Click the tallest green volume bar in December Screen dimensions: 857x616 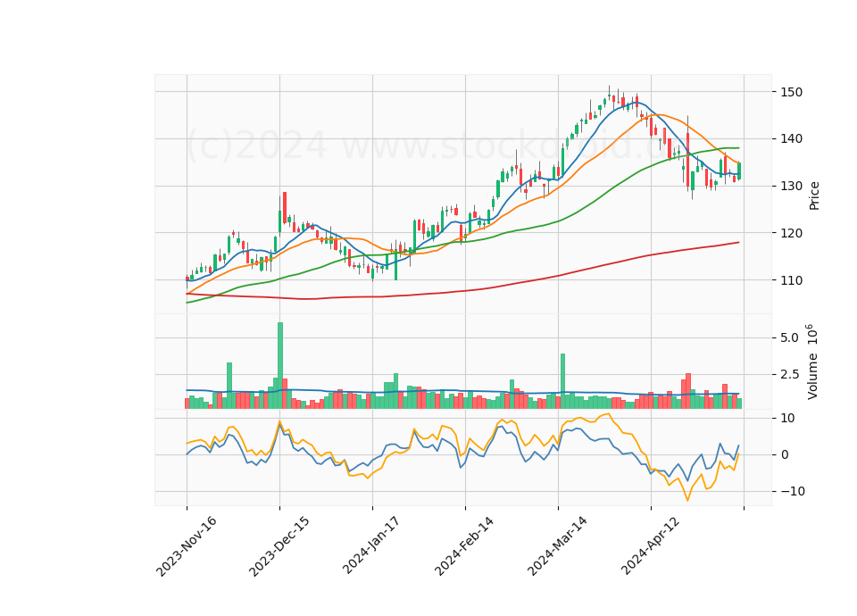pos(279,365)
